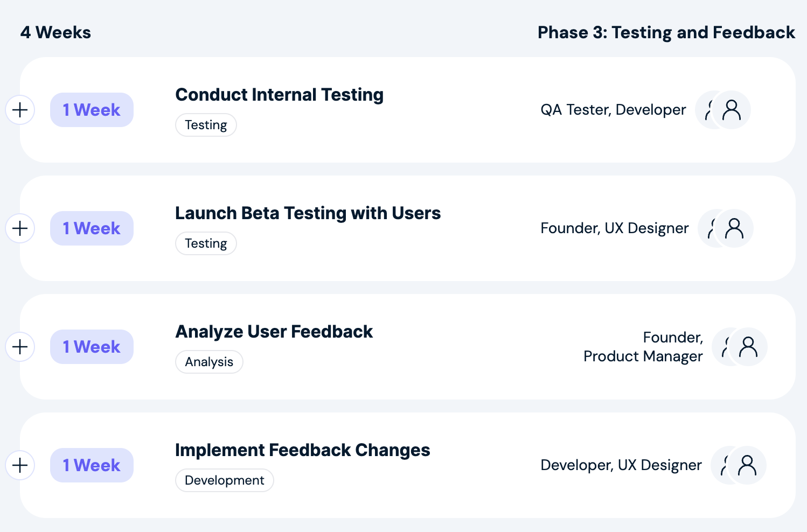Click Testing tag under Launch Beta Testing
This screenshot has width=807, height=532.
pos(206,243)
